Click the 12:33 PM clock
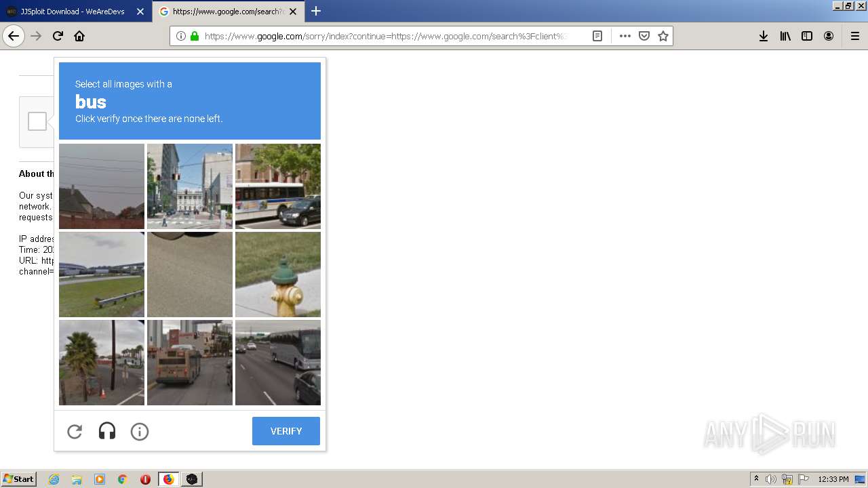This screenshot has width=868, height=488. coord(833,479)
